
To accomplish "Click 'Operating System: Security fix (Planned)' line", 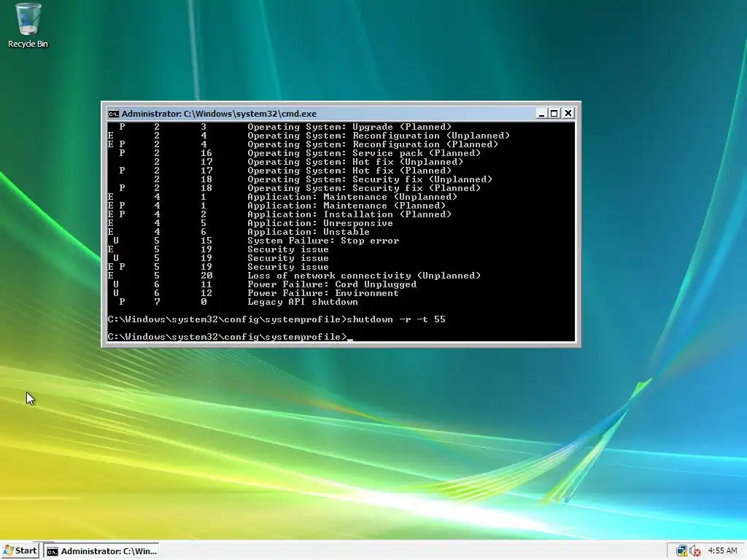I will pyautogui.click(x=365, y=188).
